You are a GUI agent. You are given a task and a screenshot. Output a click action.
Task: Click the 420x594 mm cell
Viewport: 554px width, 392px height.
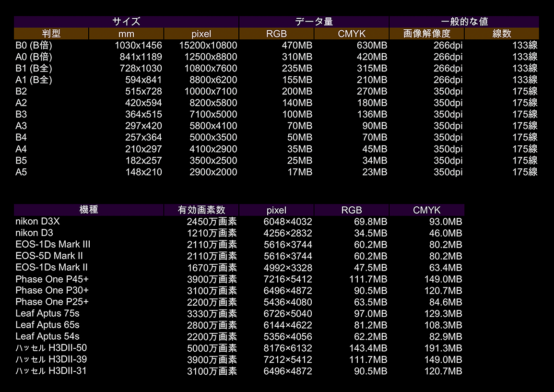coord(143,103)
